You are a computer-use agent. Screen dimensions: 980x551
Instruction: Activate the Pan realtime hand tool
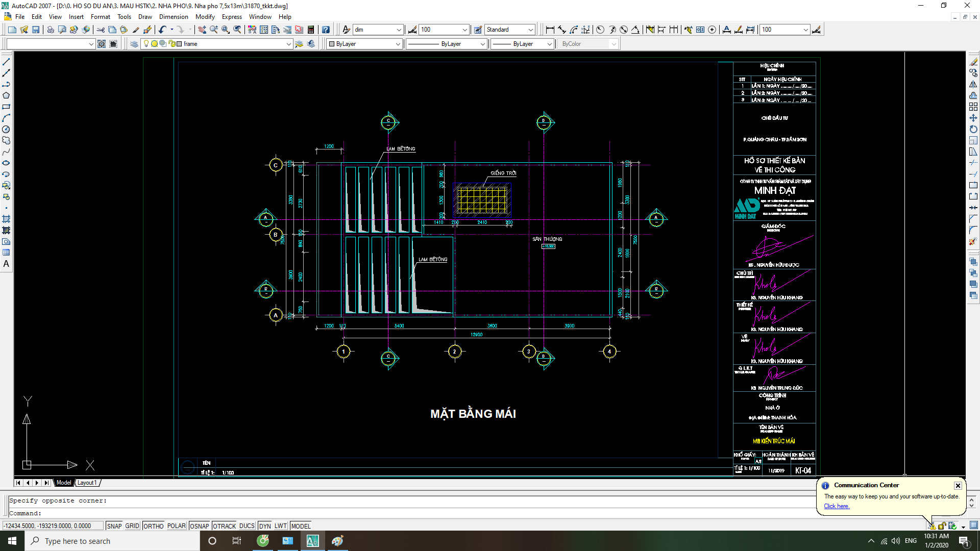point(202,30)
